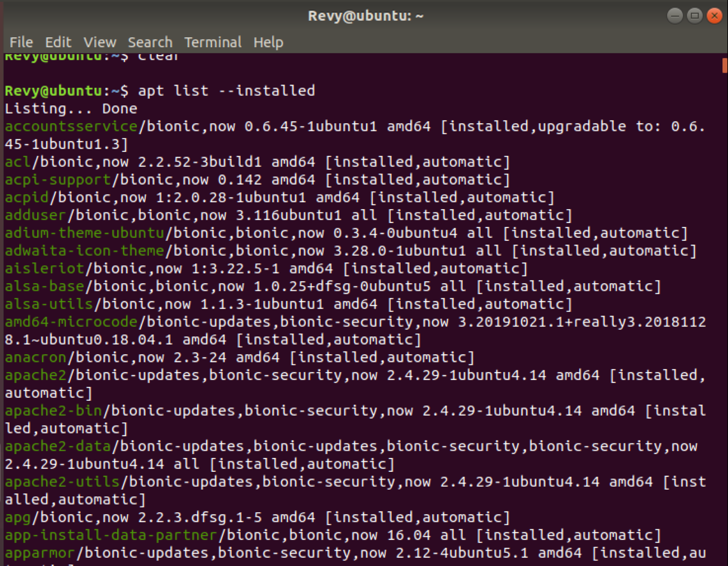Open the Terminal menu

click(213, 42)
